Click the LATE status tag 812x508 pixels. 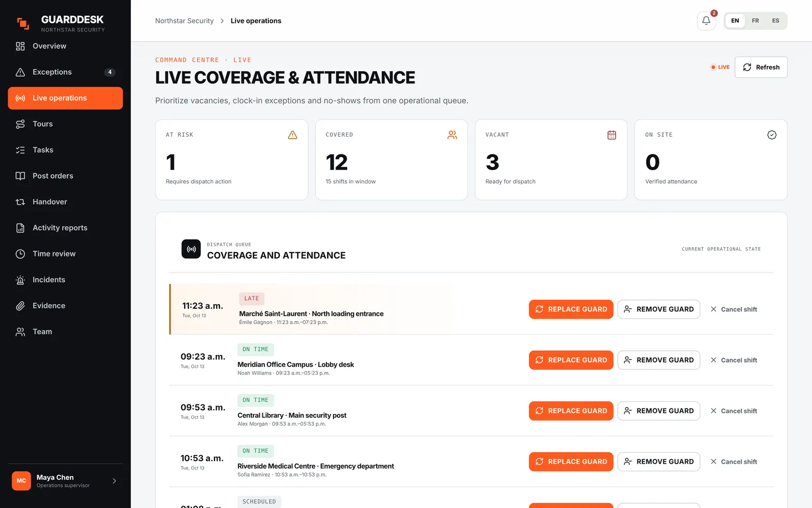[x=252, y=299]
